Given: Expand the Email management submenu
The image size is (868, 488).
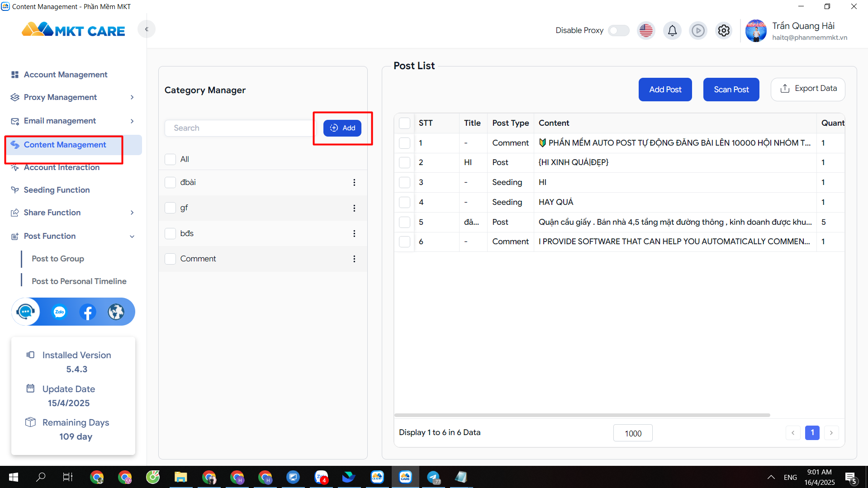Looking at the screenshot, I should point(132,121).
